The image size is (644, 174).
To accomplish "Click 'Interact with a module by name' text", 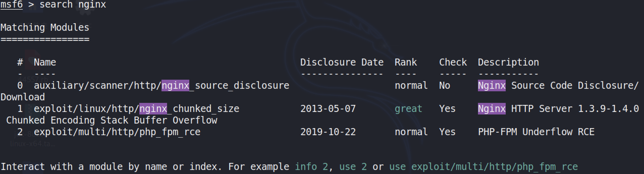I will click(x=84, y=167).
